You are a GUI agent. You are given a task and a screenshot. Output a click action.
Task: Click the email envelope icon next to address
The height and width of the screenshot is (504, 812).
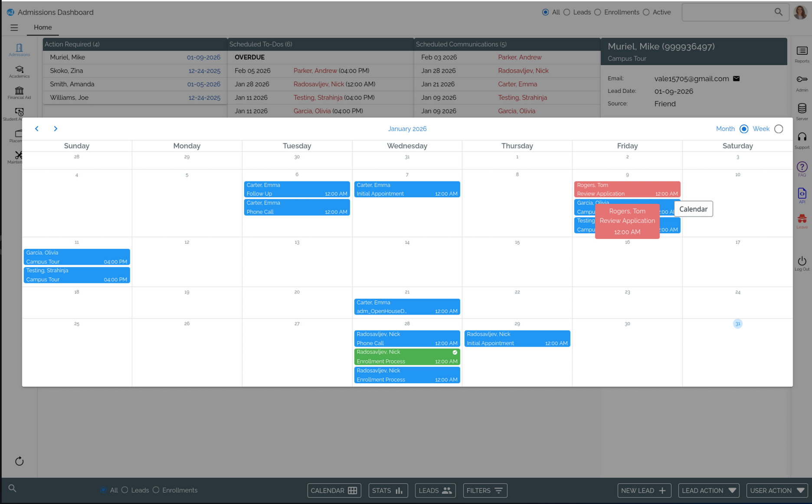736,78
